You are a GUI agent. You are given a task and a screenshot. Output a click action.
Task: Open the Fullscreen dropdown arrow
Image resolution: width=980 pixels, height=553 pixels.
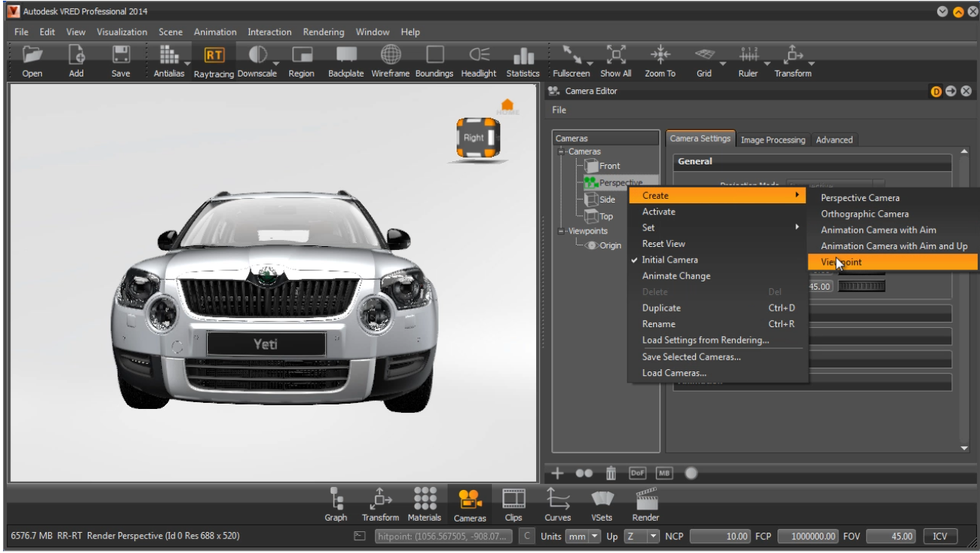(x=591, y=63)
